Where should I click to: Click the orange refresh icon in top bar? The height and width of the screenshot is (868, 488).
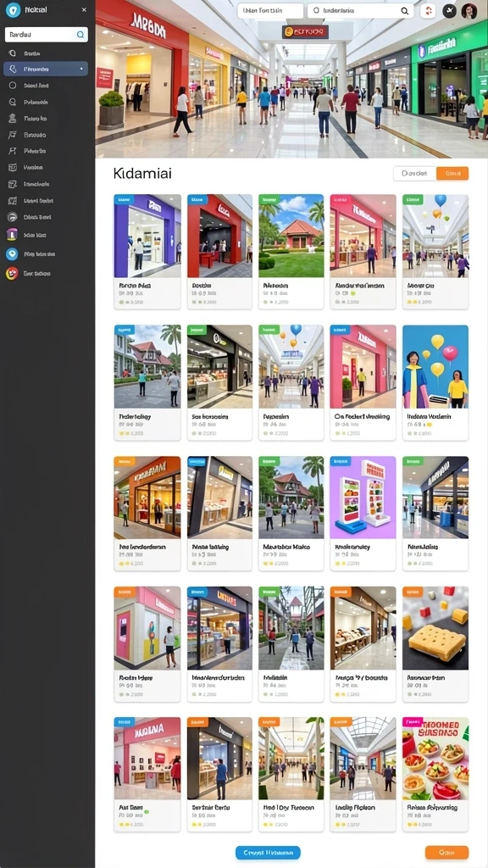pyautogui.click(x=428, y=10)
